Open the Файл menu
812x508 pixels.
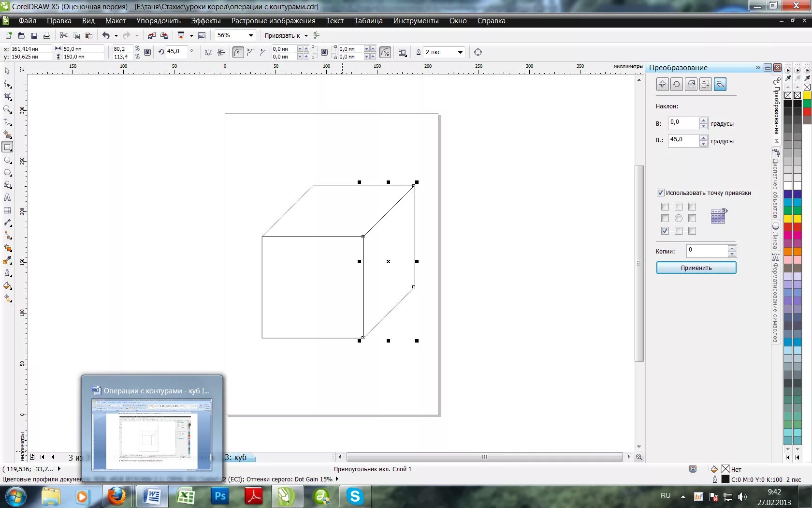pyautogui.click(x=28, y=21)
